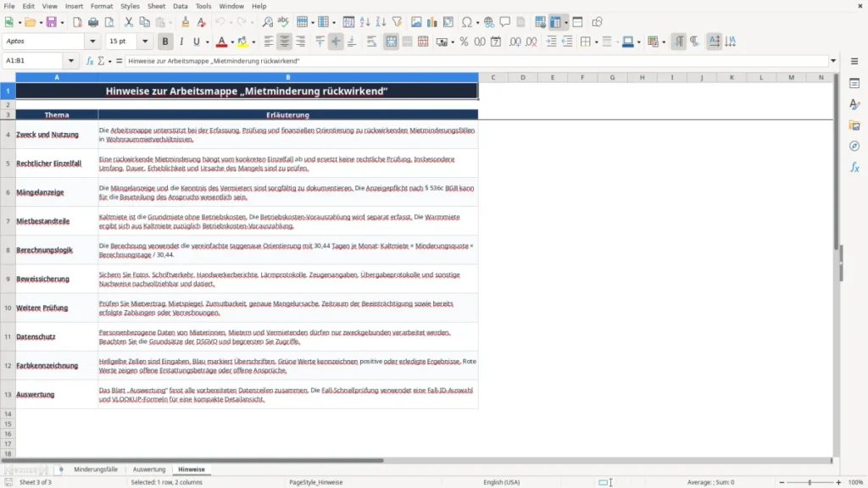Screen dimensions: 868x488
Task: Open the Function Wizard fx icon
Action: 90,61
